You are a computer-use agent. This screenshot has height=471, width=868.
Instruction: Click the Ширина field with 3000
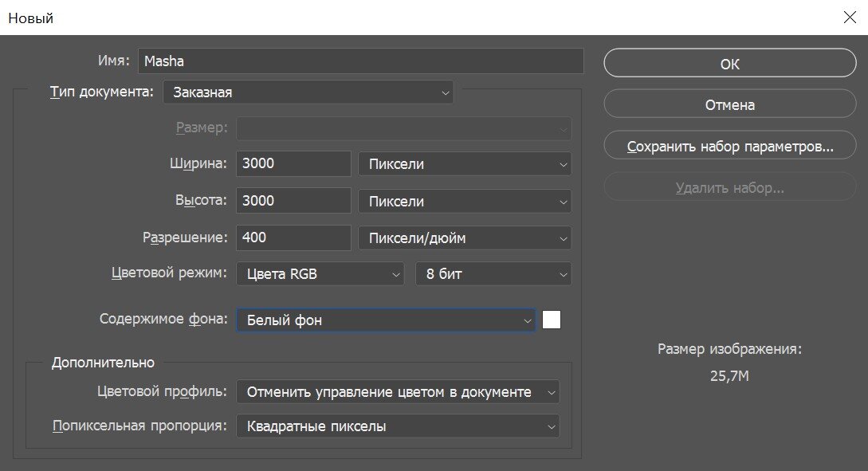293,163
